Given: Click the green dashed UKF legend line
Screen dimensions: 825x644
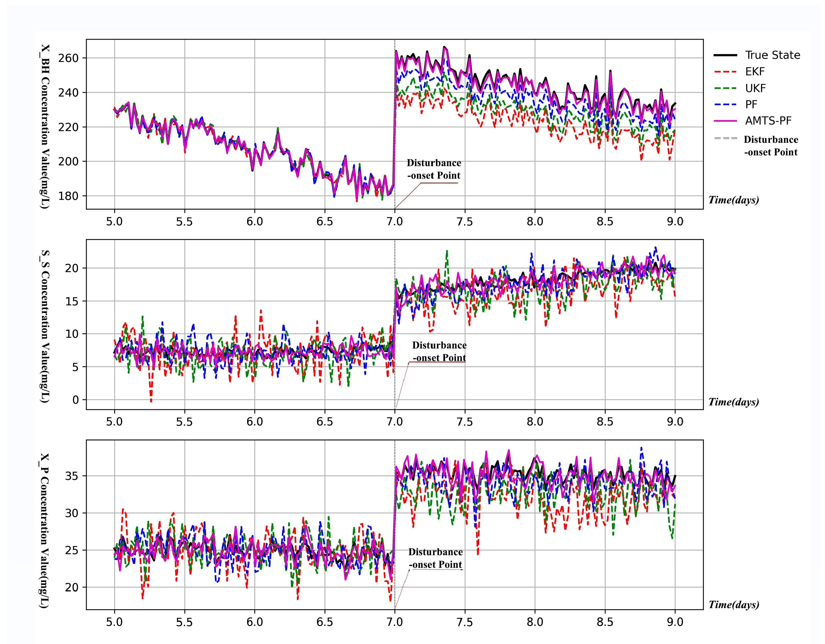Looking at the screenshot, I should (725, 88).
